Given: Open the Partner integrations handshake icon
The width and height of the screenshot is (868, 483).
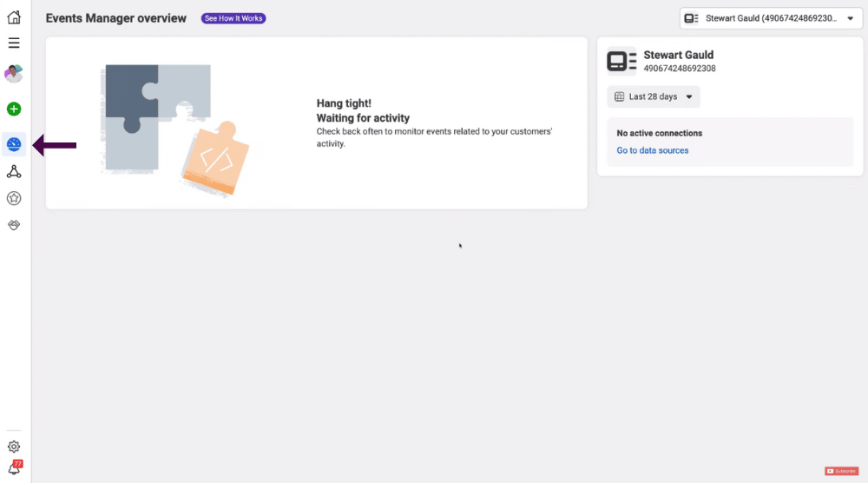Looking at the screenshot, I should coord(14,225).
